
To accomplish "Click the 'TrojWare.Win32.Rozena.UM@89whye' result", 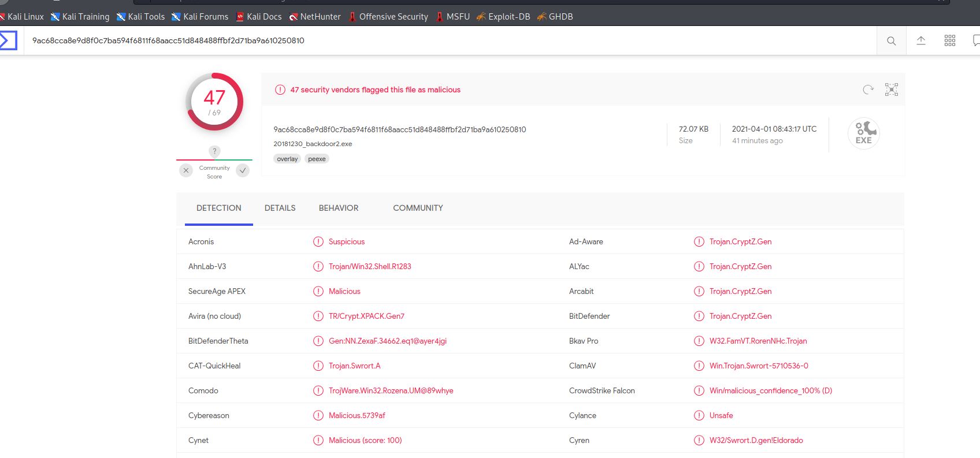I will [x=391, y=391].
